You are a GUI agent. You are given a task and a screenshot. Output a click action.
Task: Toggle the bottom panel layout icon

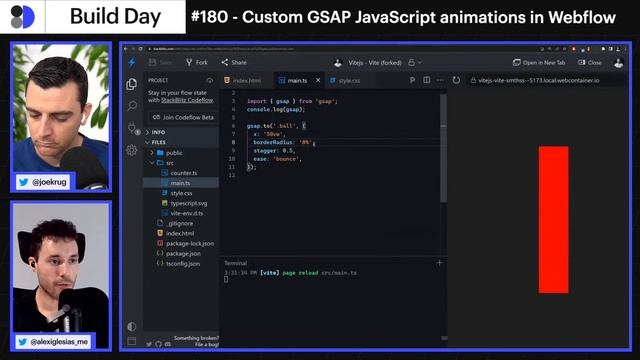pyautogui.click(x=131, y=341)
